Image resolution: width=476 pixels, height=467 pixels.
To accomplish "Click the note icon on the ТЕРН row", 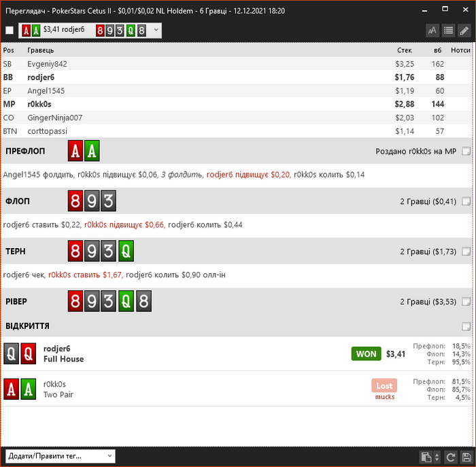I will (x=466, y=252).
